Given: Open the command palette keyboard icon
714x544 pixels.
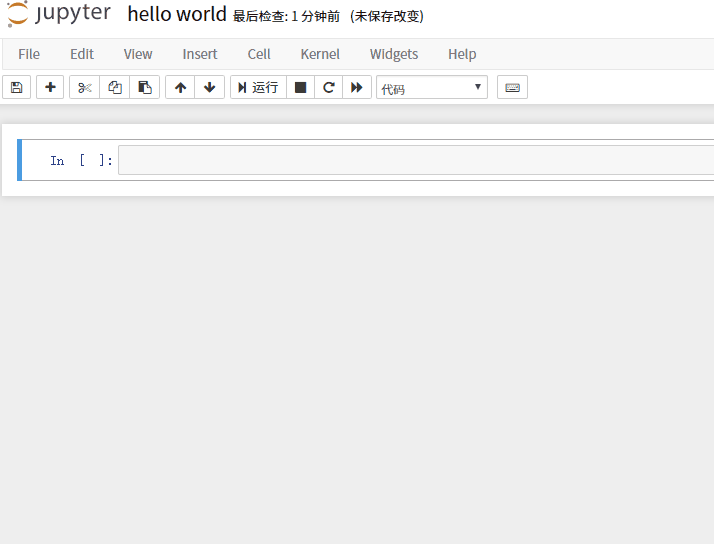Looking at the screenshot, I should (x=512, y=87).
